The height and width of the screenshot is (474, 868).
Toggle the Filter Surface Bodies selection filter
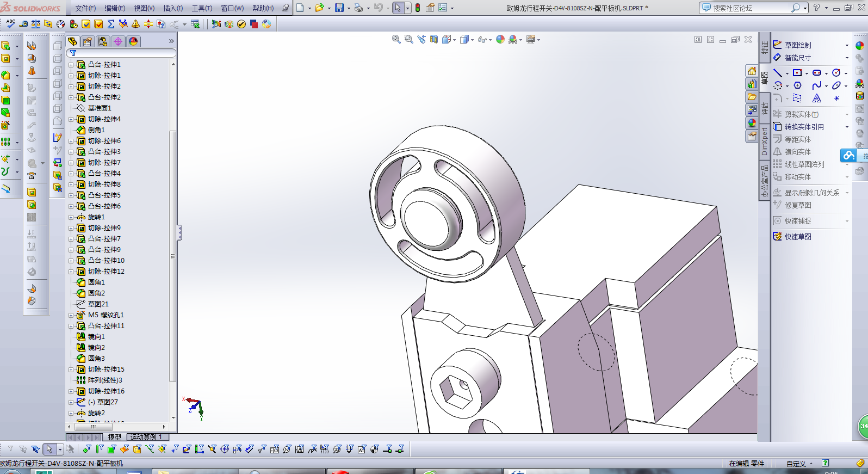click(x=125, y=449)
